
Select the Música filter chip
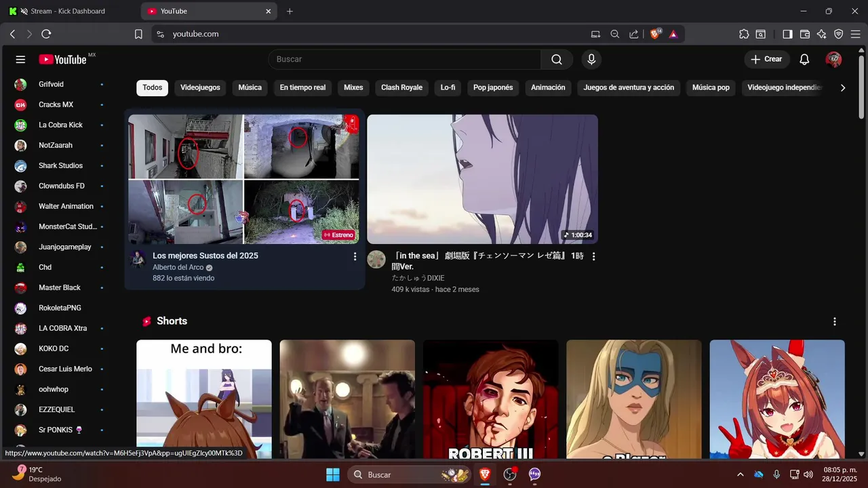(250, 87)
